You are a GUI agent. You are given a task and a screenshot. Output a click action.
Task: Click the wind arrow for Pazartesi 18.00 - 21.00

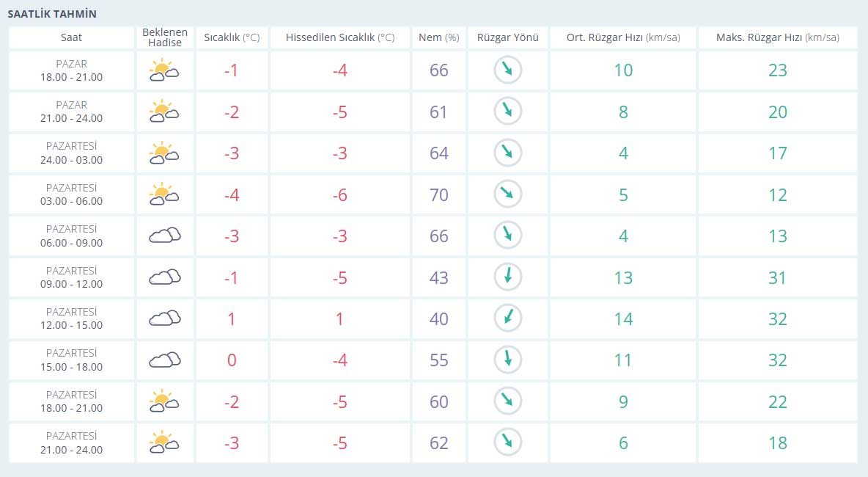[507, 401]
